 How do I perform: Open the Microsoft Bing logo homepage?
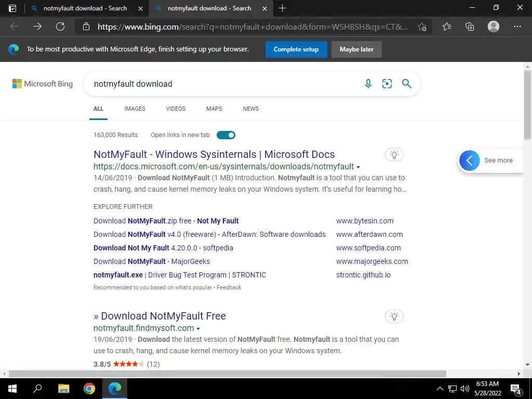pos(43,84)
